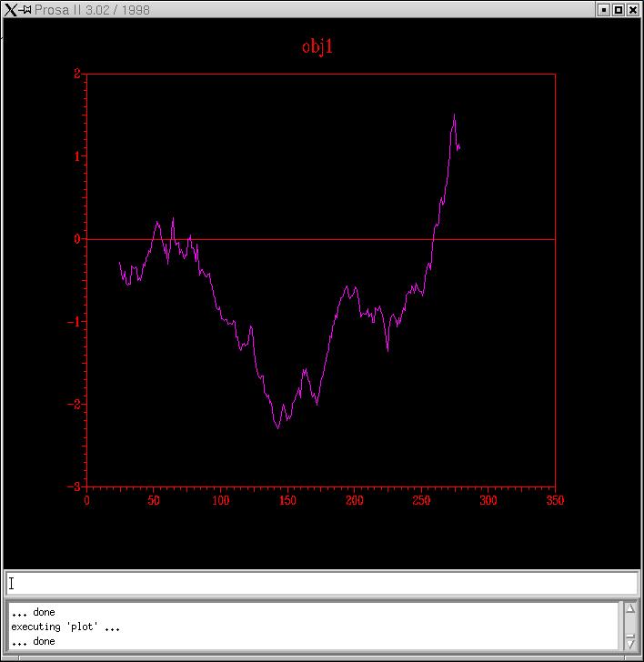Click the pin icon in title bar
The width and height of the screenshot is (644, 662).
pos(26,10)
